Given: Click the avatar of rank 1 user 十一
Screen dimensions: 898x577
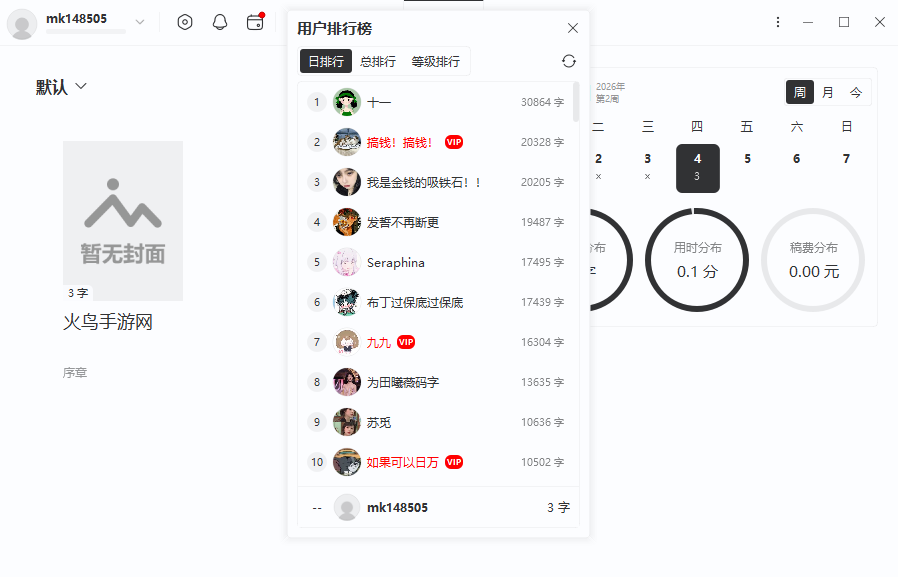Looking at the screenshot, I should point(347,102).
